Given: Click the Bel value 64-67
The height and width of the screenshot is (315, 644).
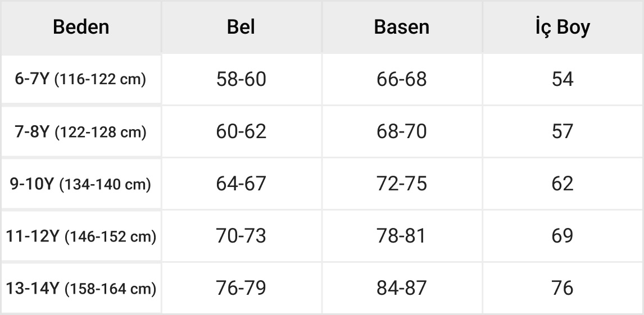Looking at the screenshot, I should pos(241,184).
